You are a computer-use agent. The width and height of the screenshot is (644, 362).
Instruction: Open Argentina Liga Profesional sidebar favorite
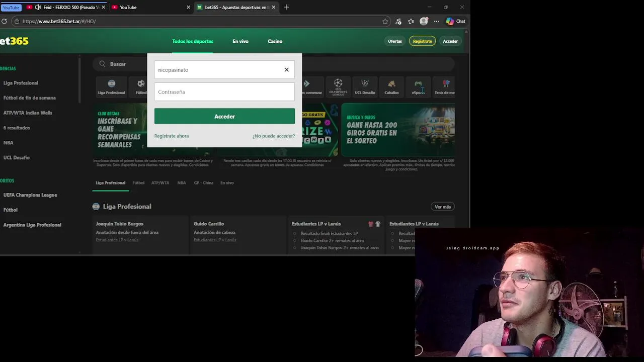coord(32,225)
